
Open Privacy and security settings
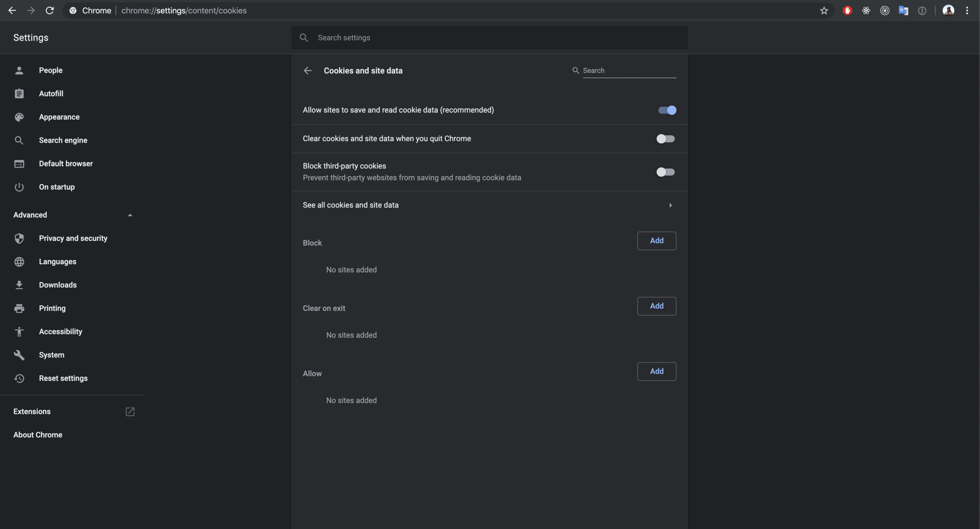[x=73, y=238]
